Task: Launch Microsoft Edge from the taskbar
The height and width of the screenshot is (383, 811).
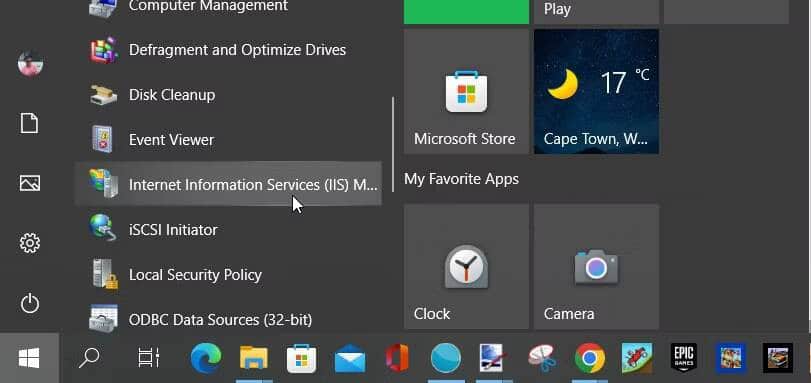Action: click(206, 358)
